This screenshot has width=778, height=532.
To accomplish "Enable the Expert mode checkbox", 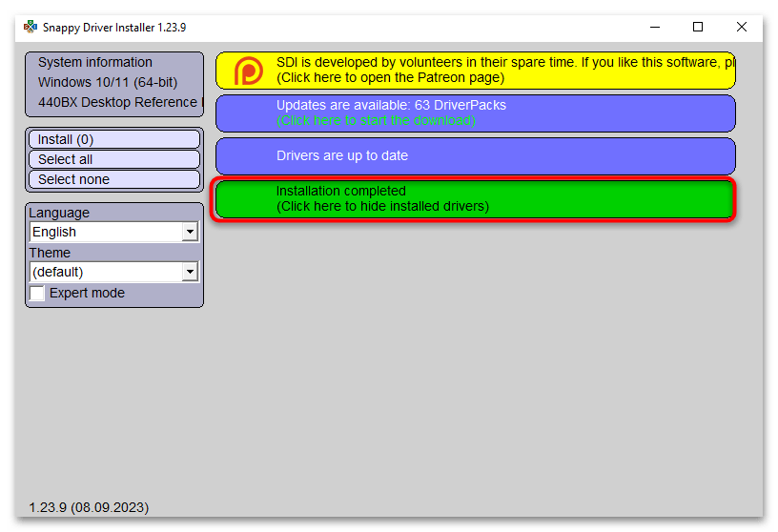I will pyautogui.click(x=37, y=294).
